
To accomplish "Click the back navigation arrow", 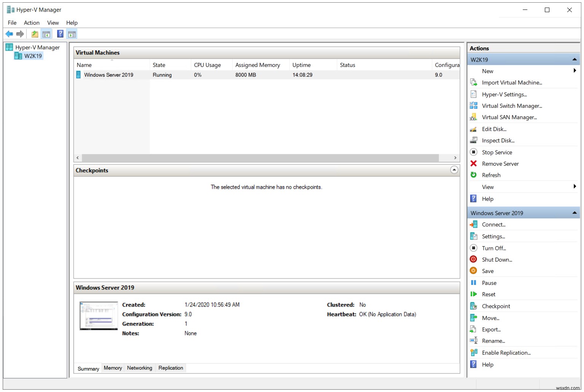I will (9, 34).
